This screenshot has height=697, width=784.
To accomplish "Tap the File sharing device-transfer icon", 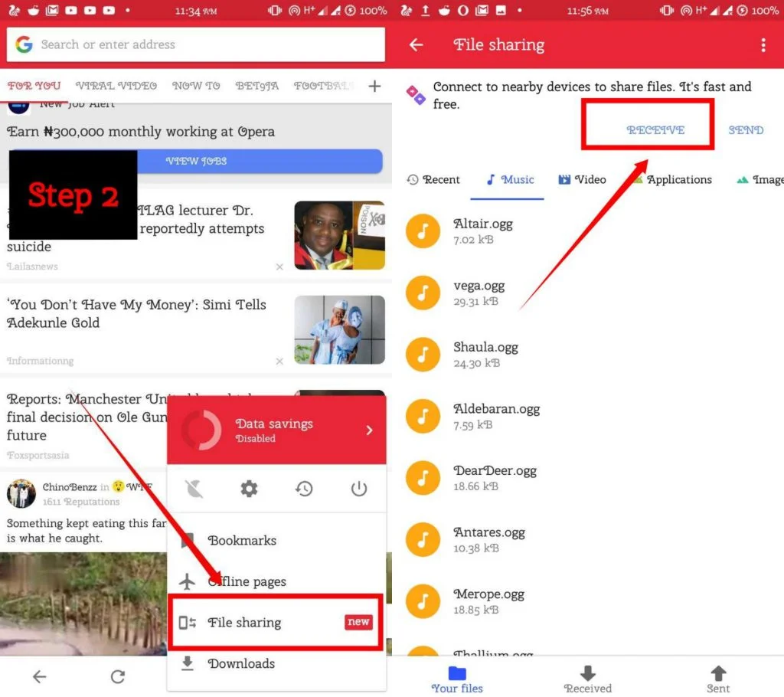I will pyautogui.click(x=188, y=623).
